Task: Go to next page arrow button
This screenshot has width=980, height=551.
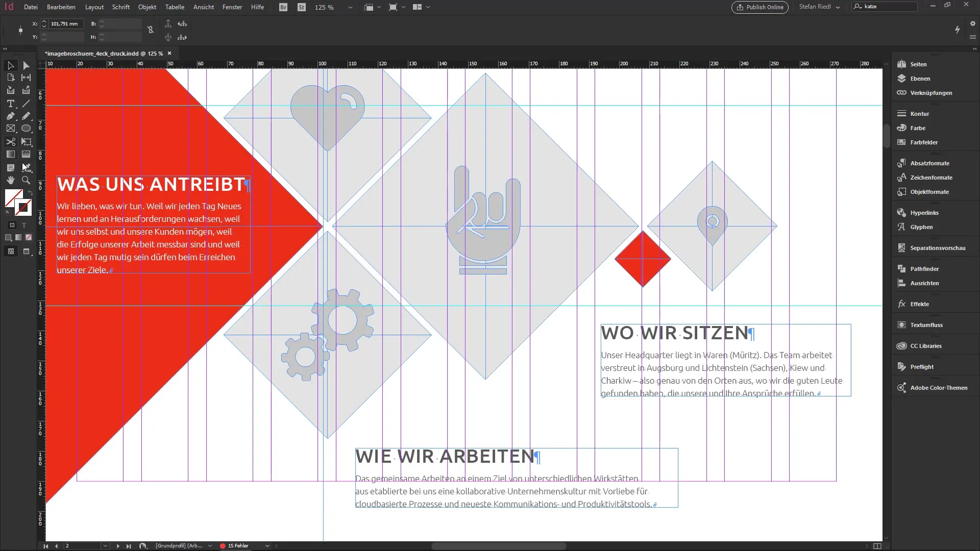Action: (118, 546)
